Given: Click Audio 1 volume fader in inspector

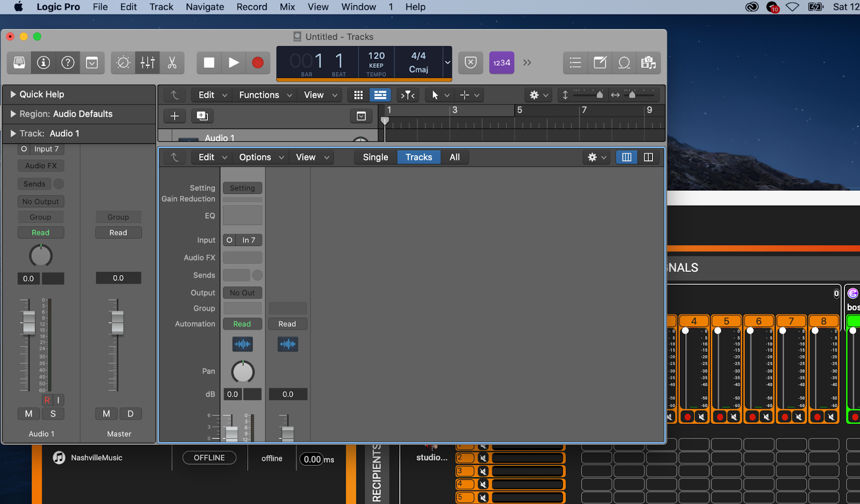Looking at the screenshot, I should pos(29,322).
